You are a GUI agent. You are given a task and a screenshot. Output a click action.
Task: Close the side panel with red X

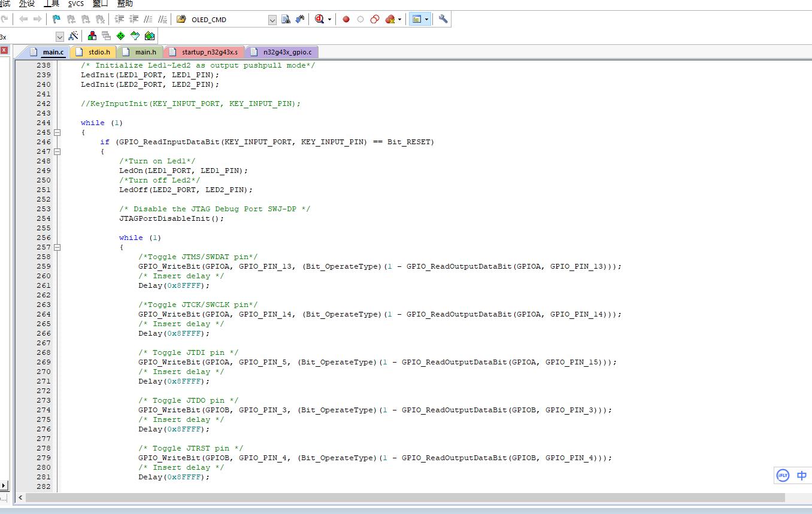(4, 50)
